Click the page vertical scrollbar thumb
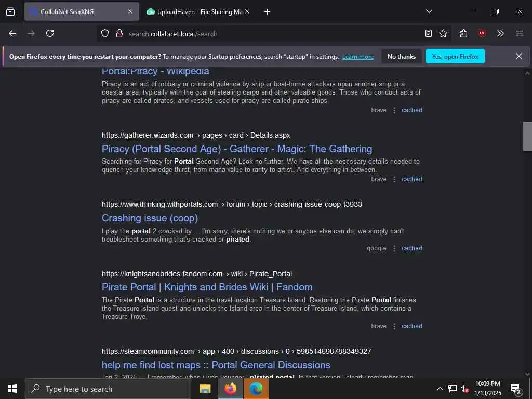The height and width of the screenshot is (399, 532). pos(527,136)
